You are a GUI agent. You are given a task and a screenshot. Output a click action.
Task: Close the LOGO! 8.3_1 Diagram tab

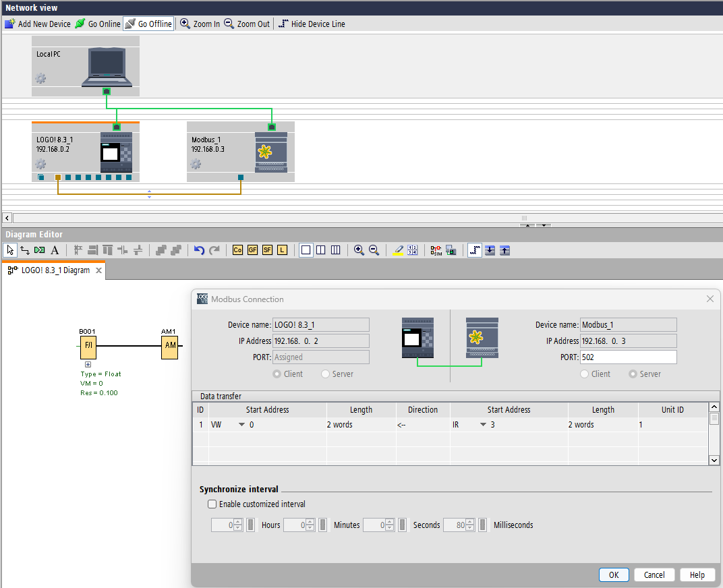98,270
